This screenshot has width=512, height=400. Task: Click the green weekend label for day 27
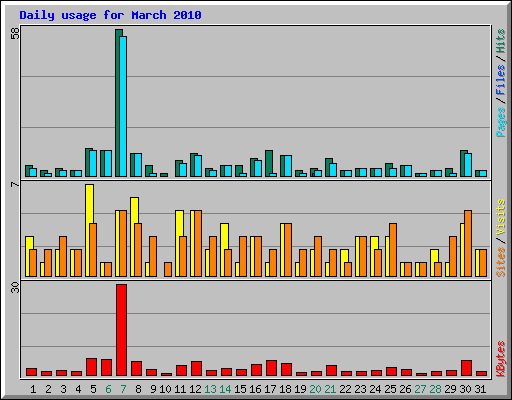tap(420, 389)
